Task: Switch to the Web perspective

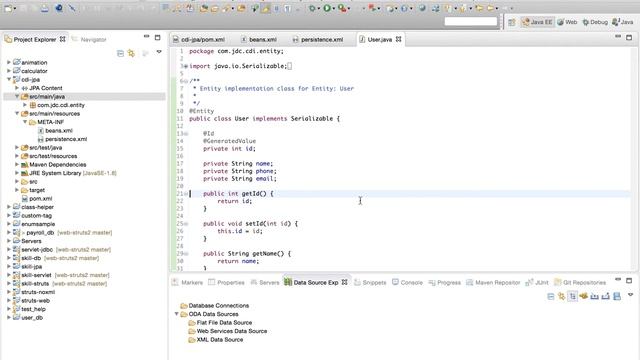Action: pyautogui.click(x=567, y=22)
